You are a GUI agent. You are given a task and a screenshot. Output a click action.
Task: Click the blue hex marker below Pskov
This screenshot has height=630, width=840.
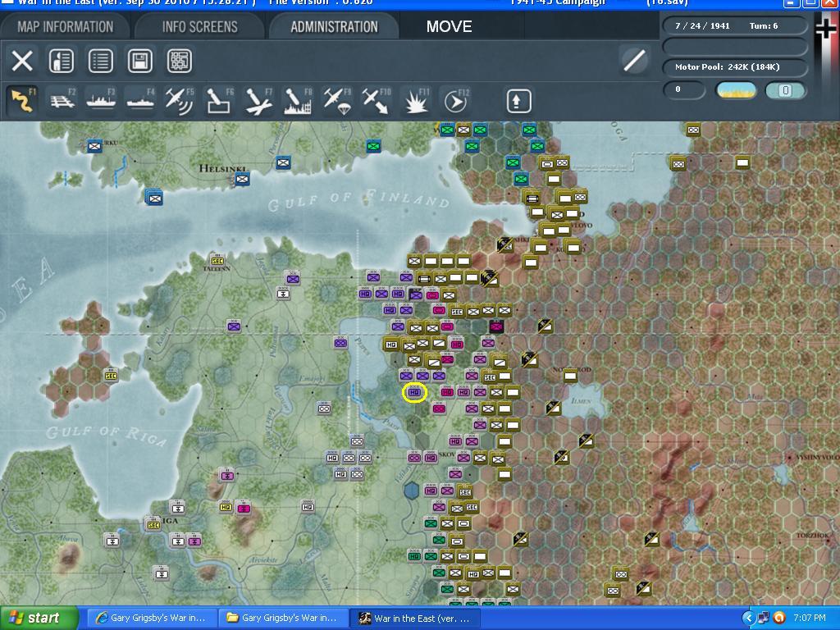[x=412, y=491]
